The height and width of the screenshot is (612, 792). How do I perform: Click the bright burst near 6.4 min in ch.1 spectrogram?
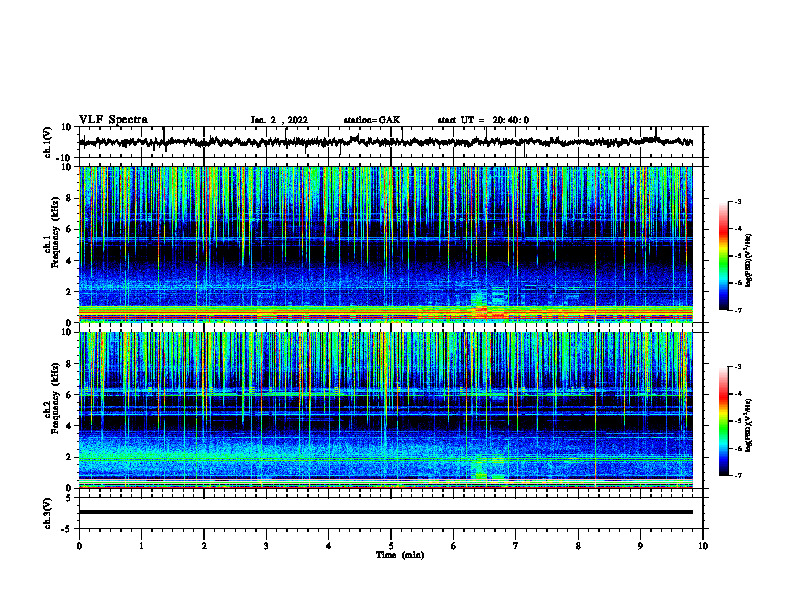[x=480, y=303]
